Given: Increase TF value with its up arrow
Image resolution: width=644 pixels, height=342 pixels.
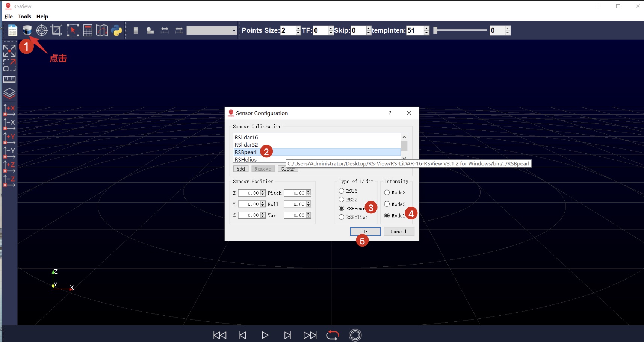Looking at the screenshot, I should click(331, 28).
